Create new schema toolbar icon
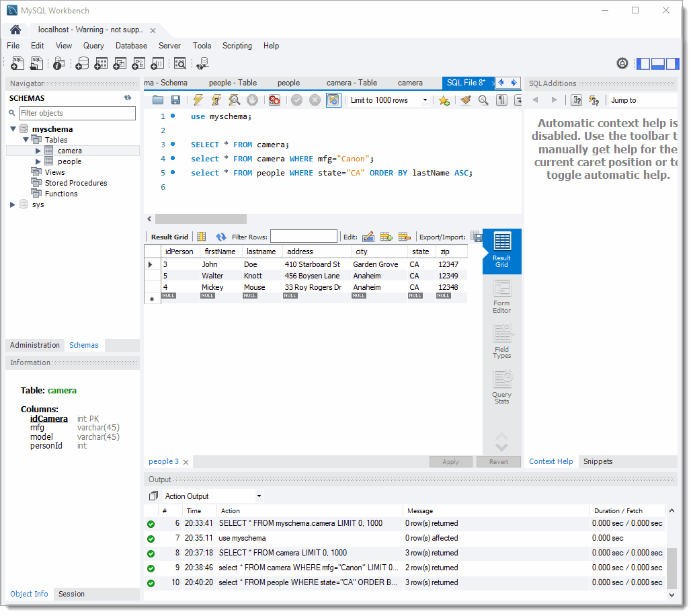 82,63
